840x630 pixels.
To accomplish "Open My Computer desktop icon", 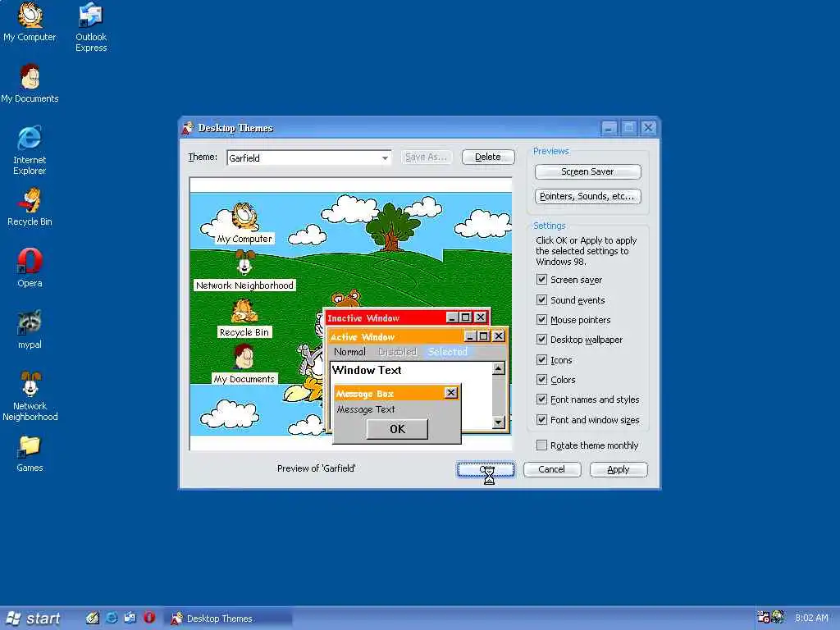I will (x=30, y=22).
